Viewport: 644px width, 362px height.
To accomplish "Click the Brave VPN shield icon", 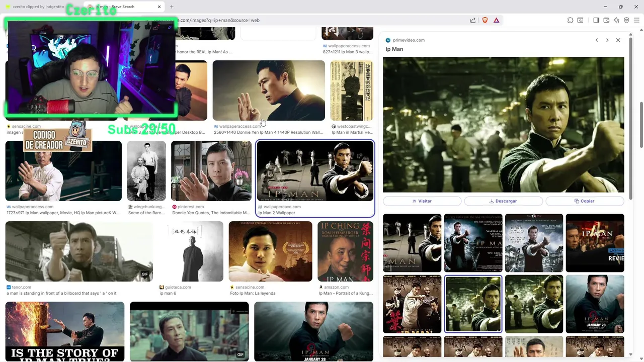I will (x=626, y=20).
